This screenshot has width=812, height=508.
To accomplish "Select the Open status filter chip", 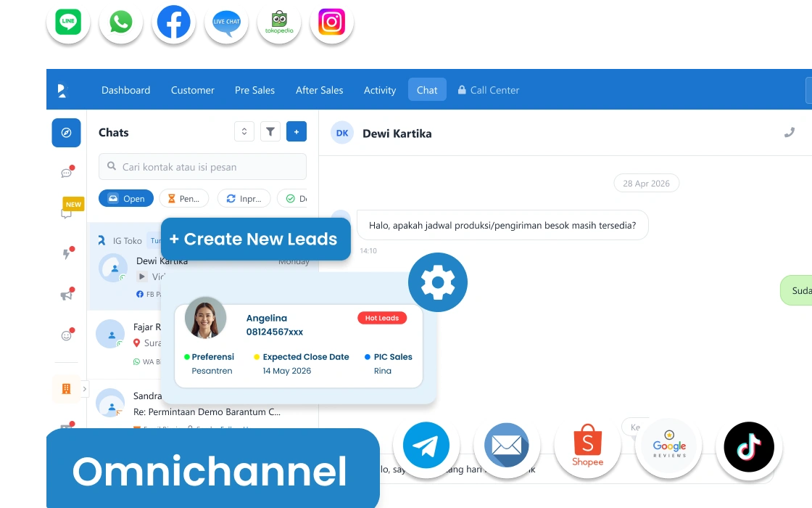I will point(126,199).
